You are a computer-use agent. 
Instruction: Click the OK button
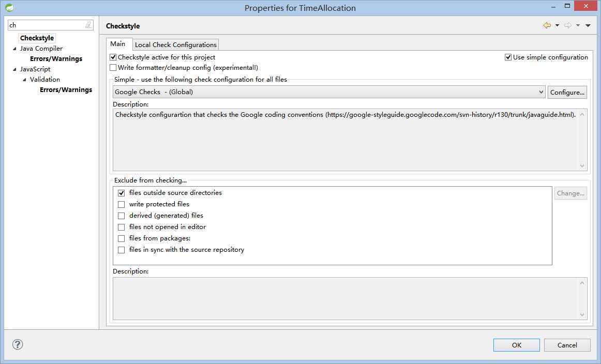point(516,345)
